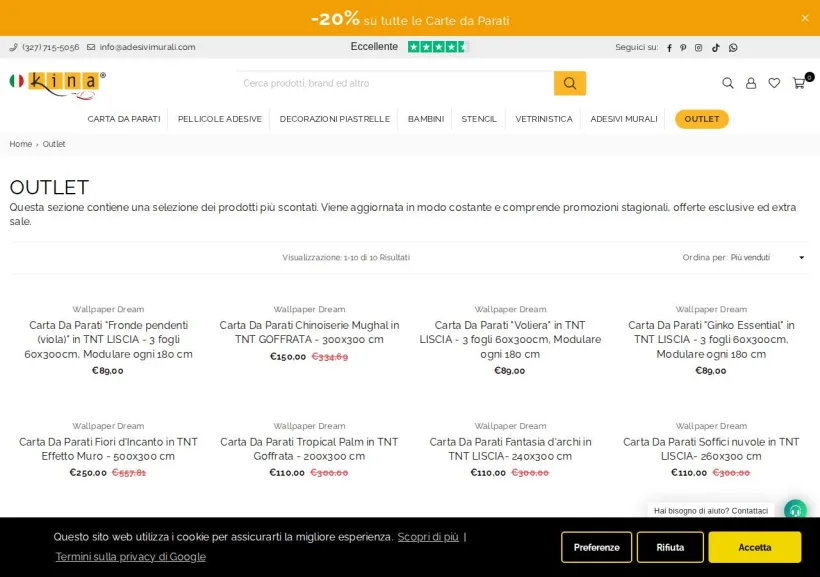Open the WhatsApp social icon
Screen dimensions: 820x577
(x=733, y=48)
